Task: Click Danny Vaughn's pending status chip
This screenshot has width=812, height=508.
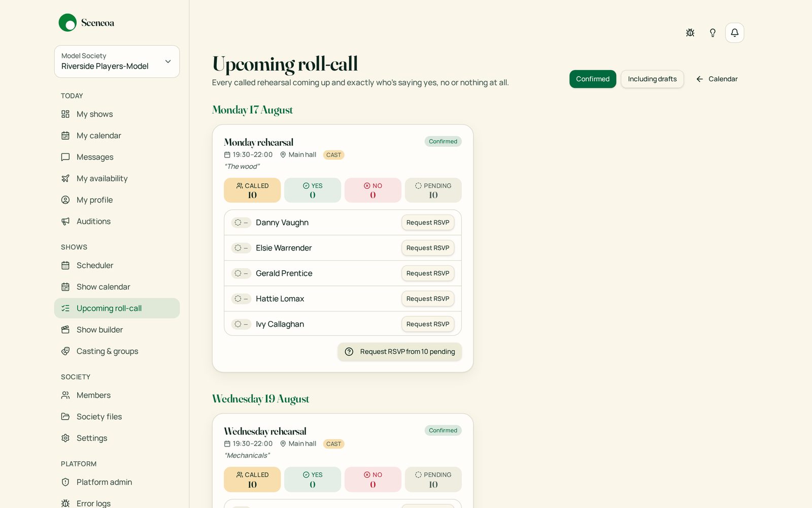Action: tap(241, 223)
